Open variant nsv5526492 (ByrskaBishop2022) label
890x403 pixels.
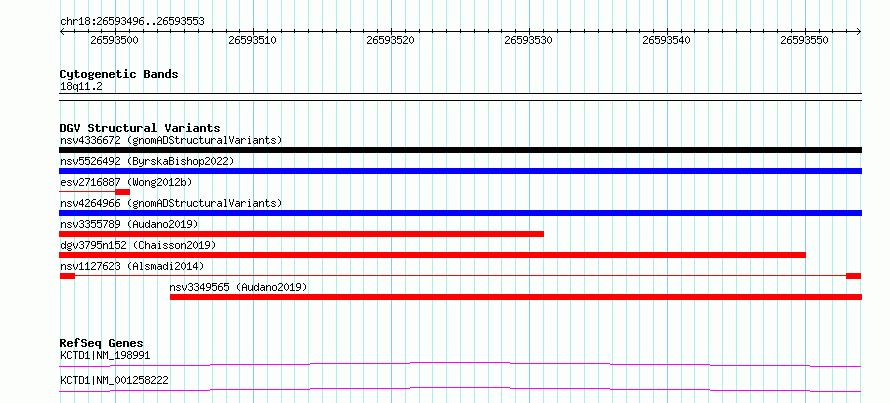click(x=147, y=161)
